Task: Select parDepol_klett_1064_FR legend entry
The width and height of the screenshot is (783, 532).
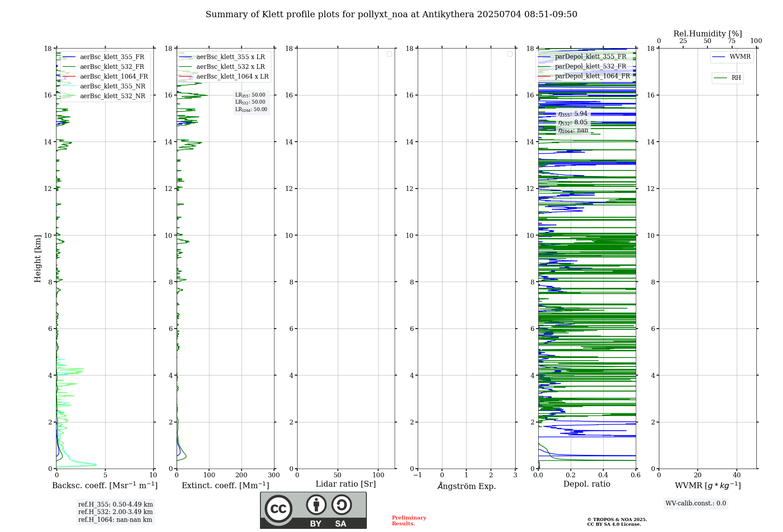Action: [585, 76]
